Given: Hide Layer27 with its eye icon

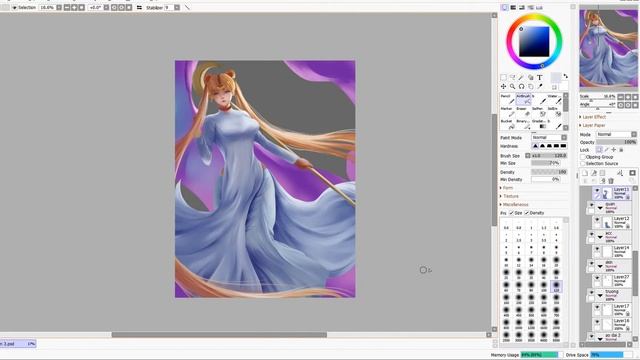Looking at the screenshot, I should pos(597,278).
